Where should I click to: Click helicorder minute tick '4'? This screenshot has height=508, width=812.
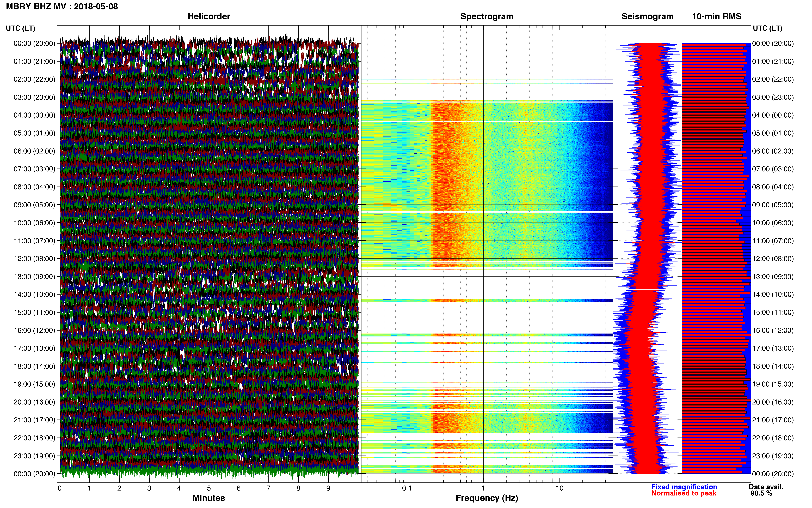[x=179, y=488]
